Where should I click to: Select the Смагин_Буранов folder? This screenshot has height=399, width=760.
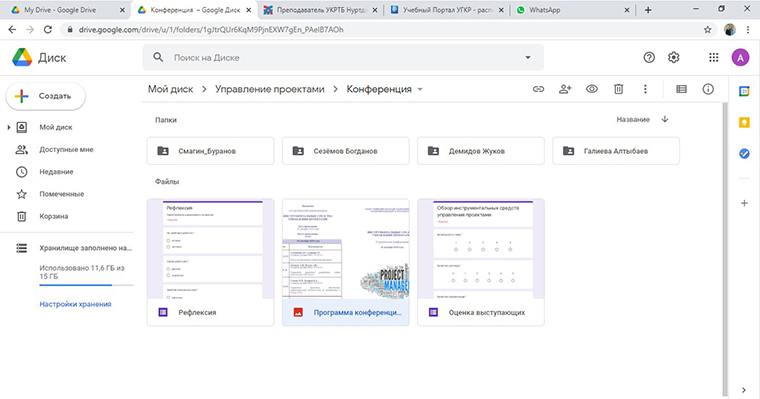[x=210, y=151]
